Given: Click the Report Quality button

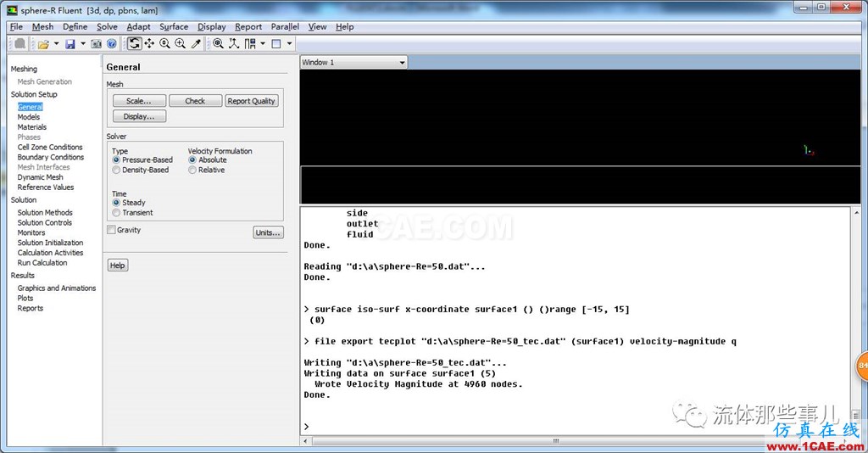Looking at the screenshot, I should coord(251,101).
